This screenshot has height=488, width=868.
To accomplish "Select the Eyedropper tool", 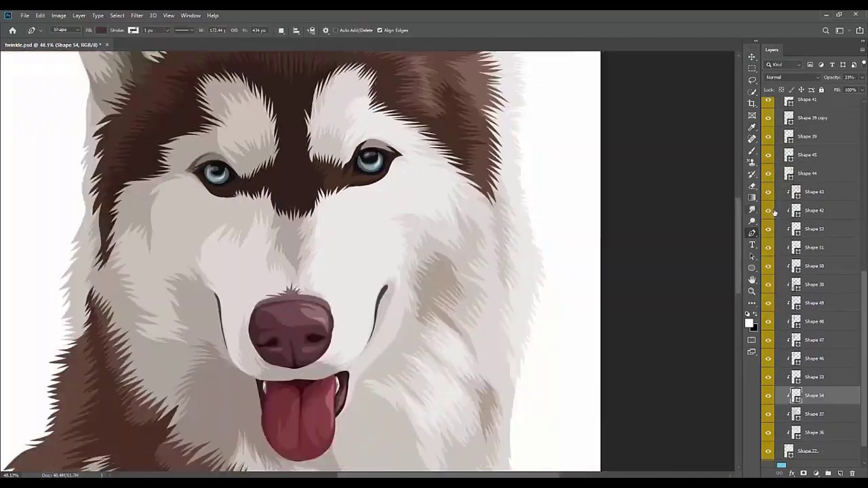I will click(752, 127).
